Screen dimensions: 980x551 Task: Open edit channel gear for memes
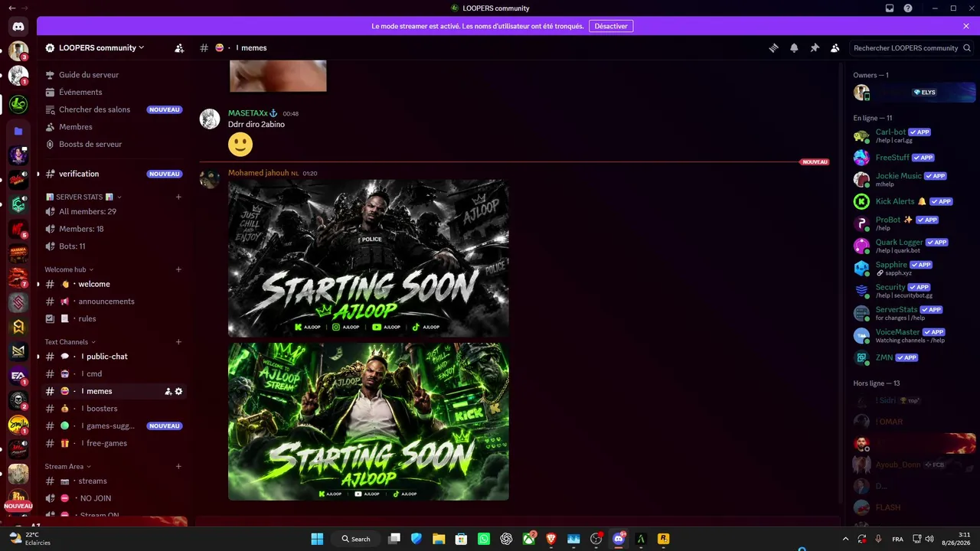point(179,391)
